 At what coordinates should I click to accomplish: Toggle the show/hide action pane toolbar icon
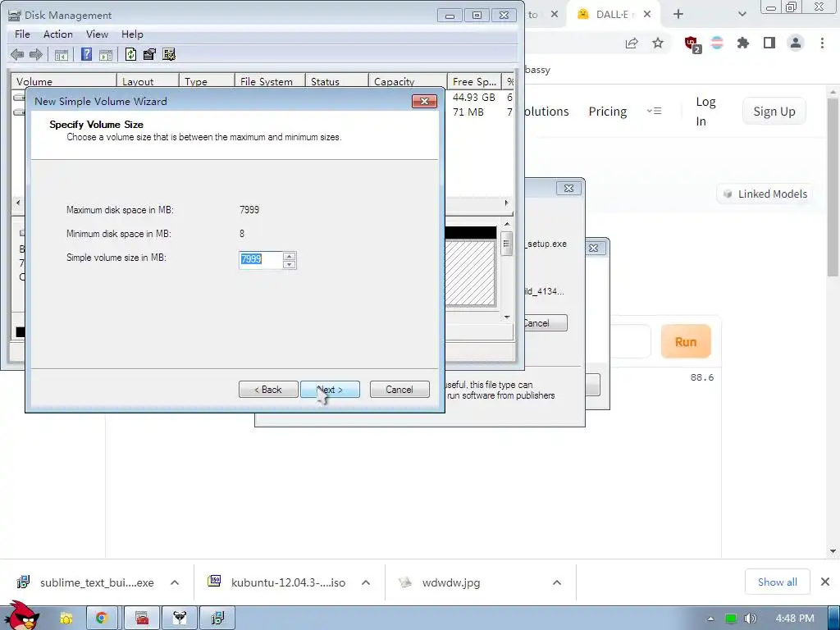click(106, 54)
